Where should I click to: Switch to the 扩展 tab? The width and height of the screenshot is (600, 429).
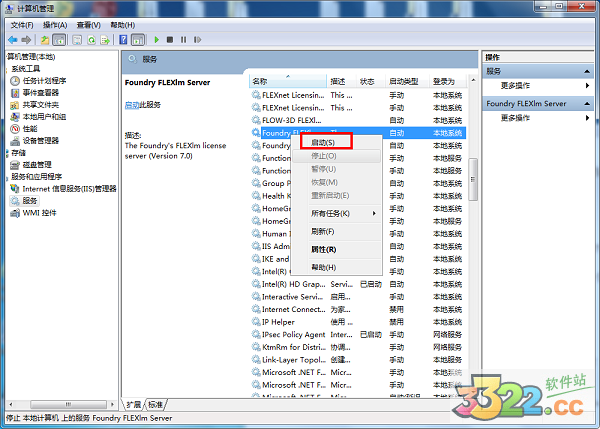coord(134,405)
